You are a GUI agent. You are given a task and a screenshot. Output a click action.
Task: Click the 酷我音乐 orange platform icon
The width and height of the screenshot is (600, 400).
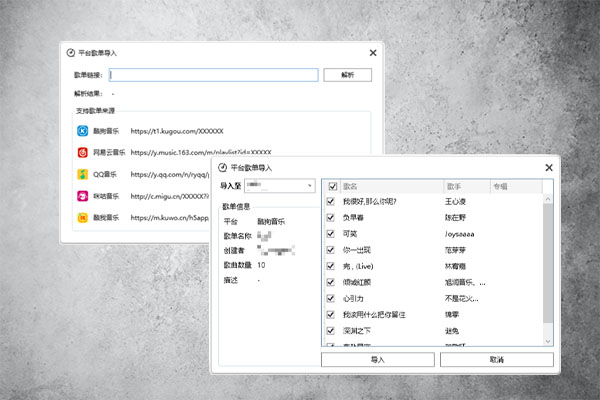tap(83, 217)
